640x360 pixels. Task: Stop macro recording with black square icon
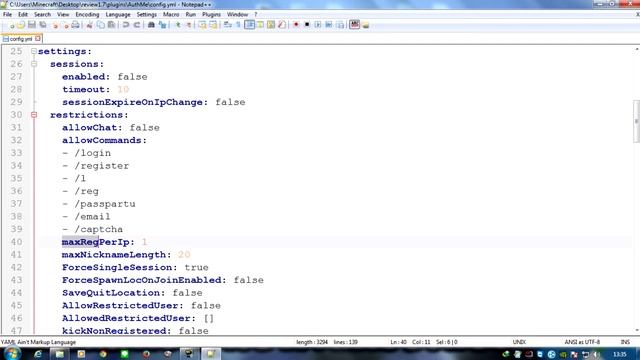[307, 25]
